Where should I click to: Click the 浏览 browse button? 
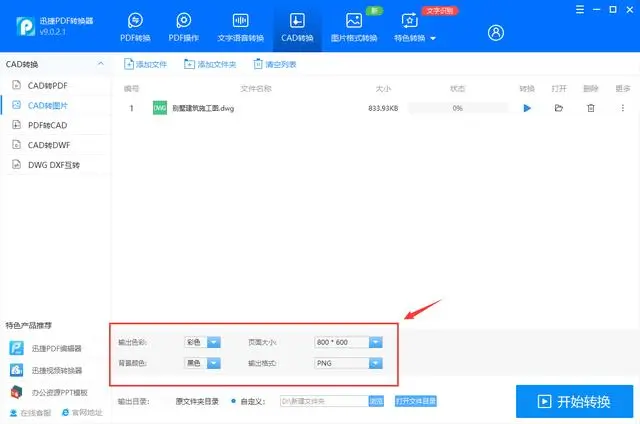coord(376,401)
